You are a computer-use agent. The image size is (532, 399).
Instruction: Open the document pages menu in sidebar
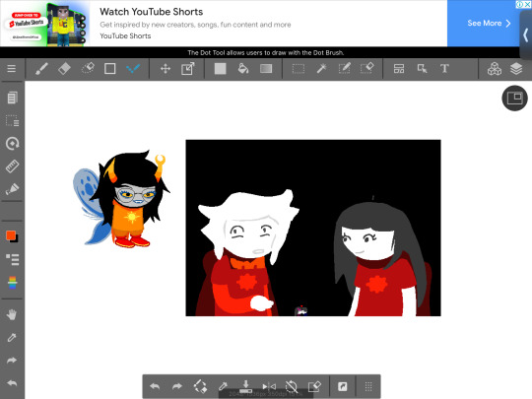[x=12, y=98]
